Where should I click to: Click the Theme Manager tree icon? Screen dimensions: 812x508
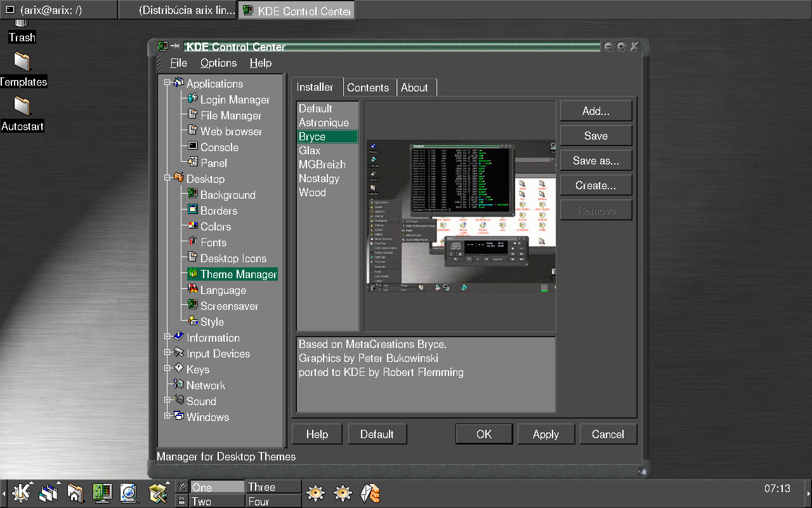(x=193, y=274)
